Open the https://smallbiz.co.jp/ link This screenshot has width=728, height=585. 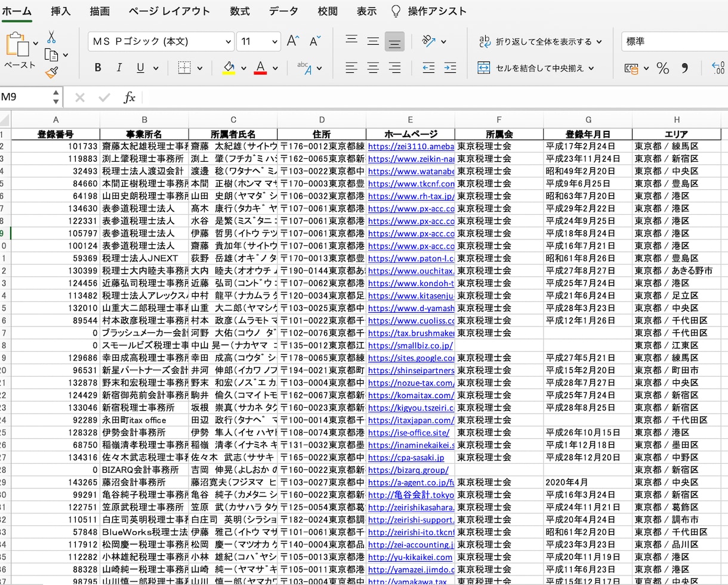(x=410, y=346)
